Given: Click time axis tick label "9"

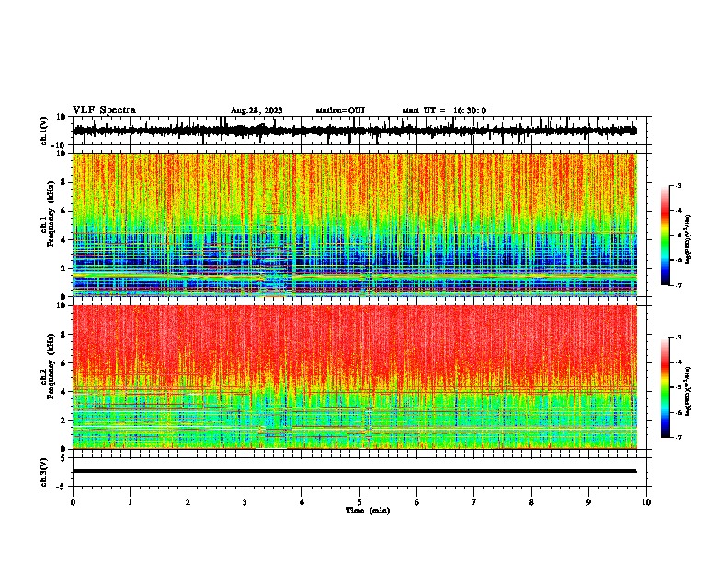Looking at the screenshot, I should click(588, 502).
